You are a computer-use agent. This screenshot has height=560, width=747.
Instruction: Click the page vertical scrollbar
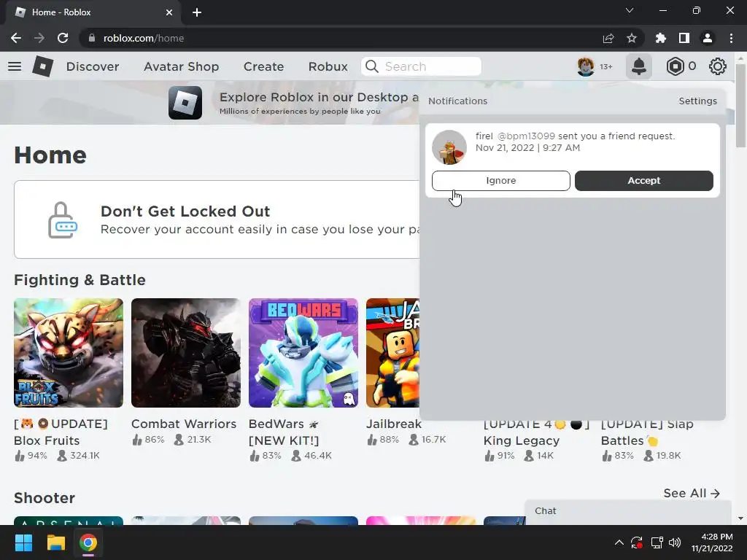coord(740,106)
